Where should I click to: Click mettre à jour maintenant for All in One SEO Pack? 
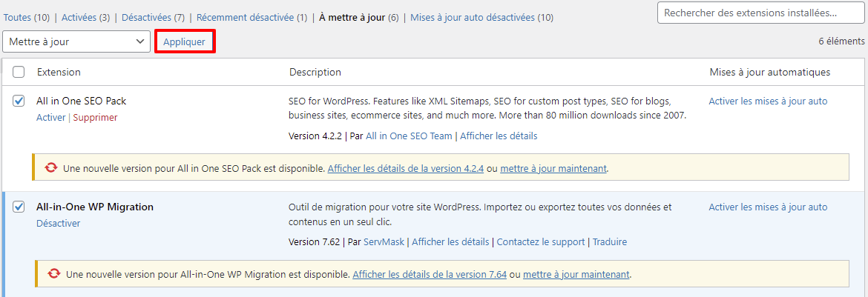(x=553, y=168)
